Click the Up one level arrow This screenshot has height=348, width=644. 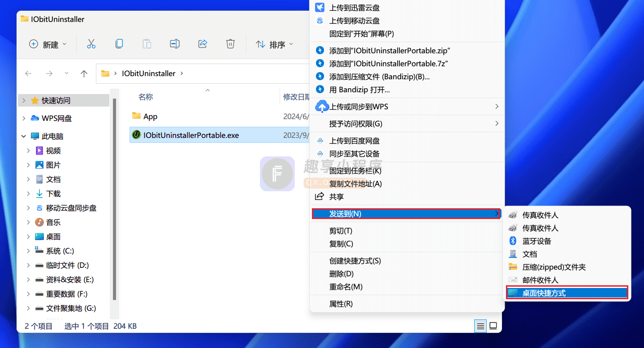point(84,73)
